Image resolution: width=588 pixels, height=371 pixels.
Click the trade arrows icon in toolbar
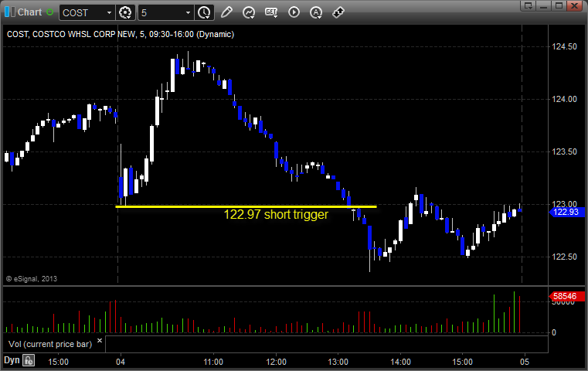pyautogui.click(x=338, y=12)
